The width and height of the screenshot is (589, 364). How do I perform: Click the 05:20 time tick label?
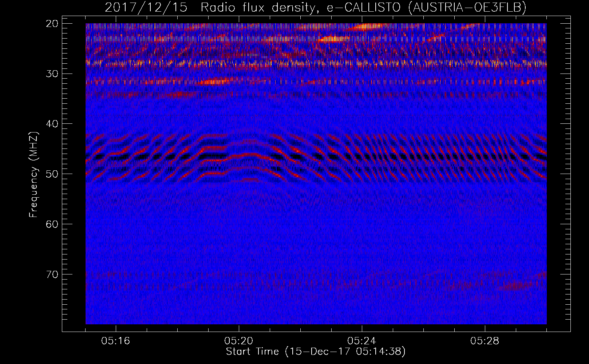[x=239, y=341]
